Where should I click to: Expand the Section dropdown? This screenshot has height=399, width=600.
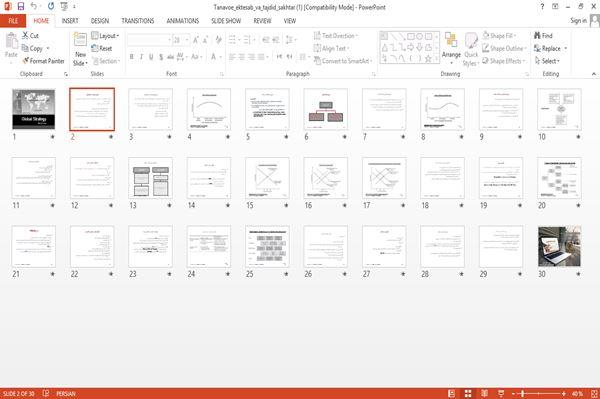click(106, 61)
